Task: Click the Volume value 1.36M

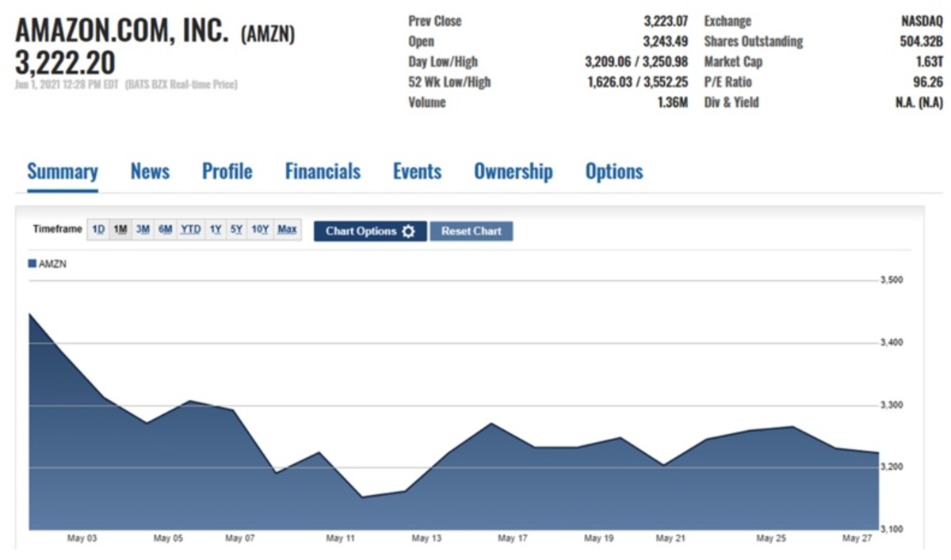Action: point(673,103)
